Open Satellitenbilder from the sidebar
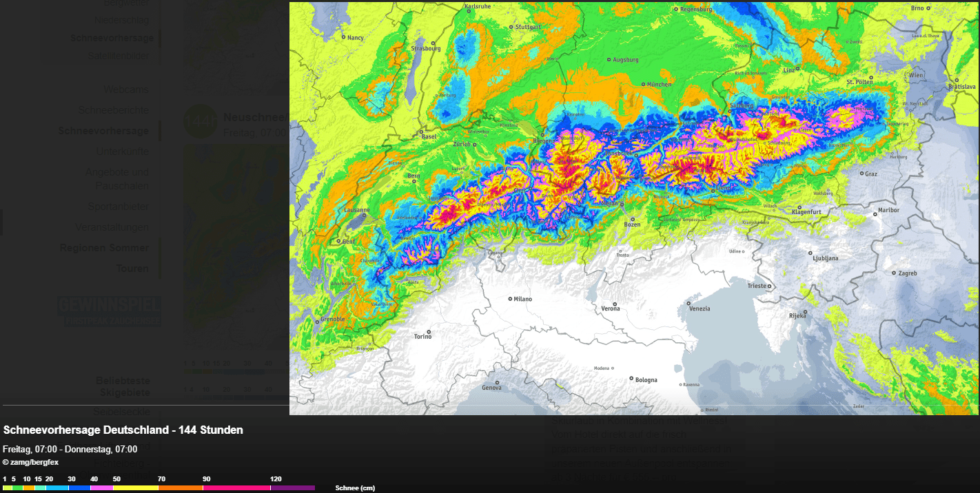980x493 pixels. [x=118, y=56]
